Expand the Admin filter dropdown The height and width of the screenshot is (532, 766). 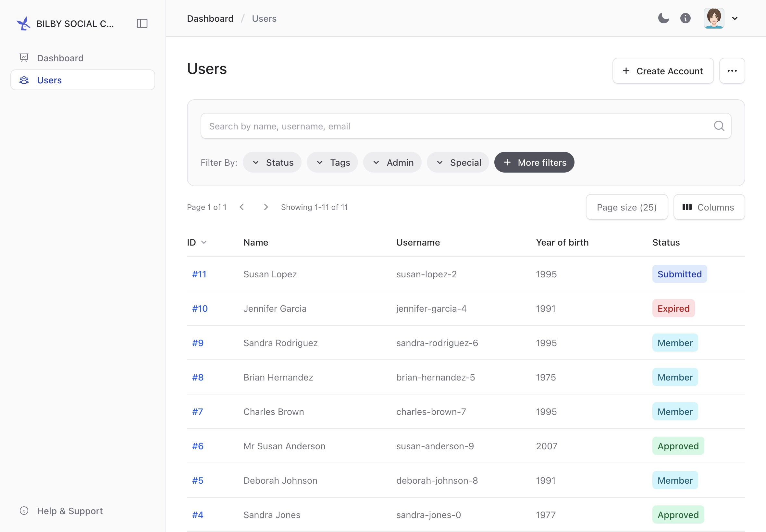click(392, 162)
